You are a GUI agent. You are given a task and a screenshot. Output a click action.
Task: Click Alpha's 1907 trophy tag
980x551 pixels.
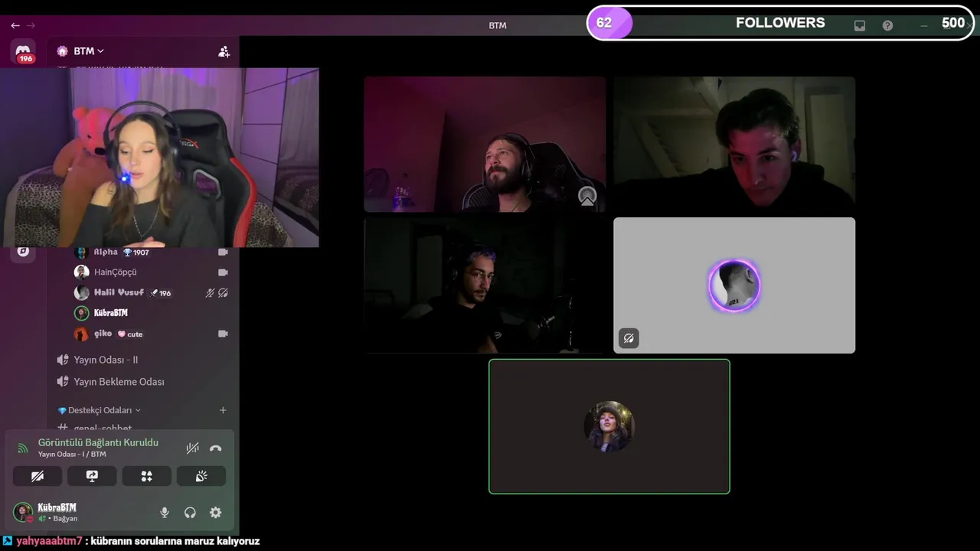[x=136, y=252]
